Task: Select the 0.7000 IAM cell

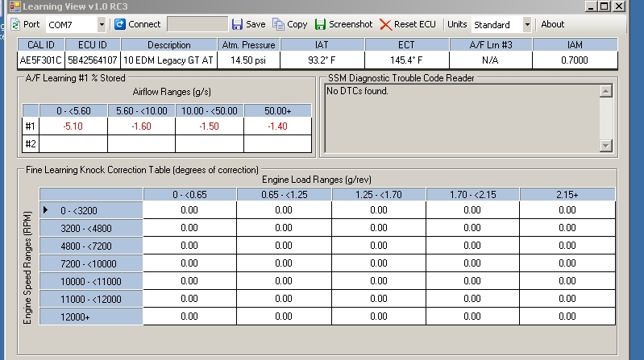Action: tap(575, 60)
